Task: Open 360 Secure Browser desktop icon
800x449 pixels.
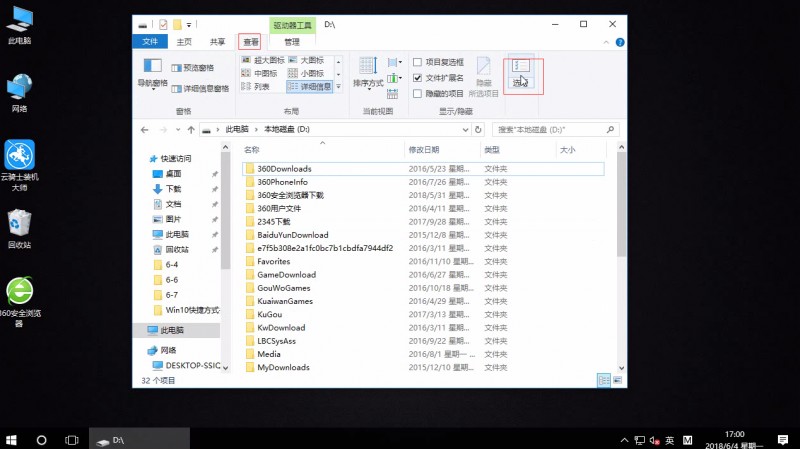Action: point(19,301)
